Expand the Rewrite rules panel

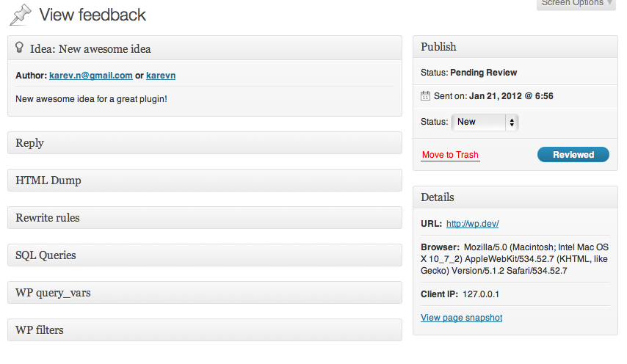point(204,218)
